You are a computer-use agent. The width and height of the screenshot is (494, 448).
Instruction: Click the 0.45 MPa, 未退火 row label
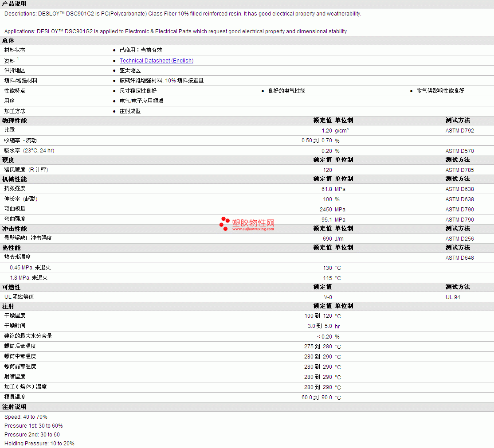tap(30, 268)
